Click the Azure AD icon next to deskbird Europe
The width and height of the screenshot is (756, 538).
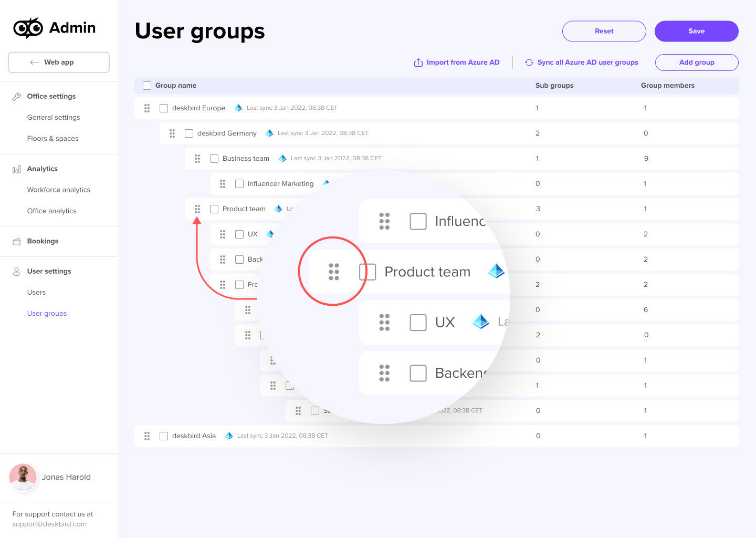tap(238, 108)
